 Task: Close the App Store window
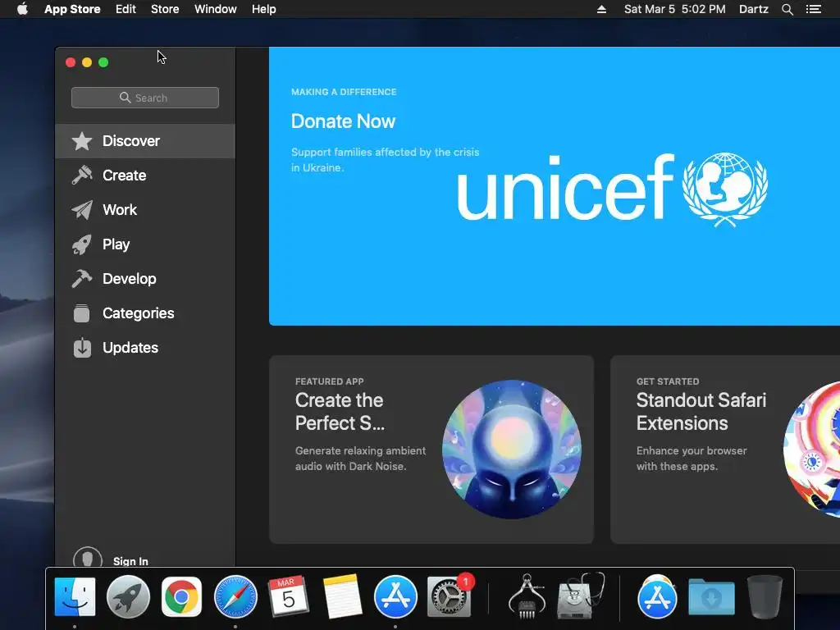point(71,62)
